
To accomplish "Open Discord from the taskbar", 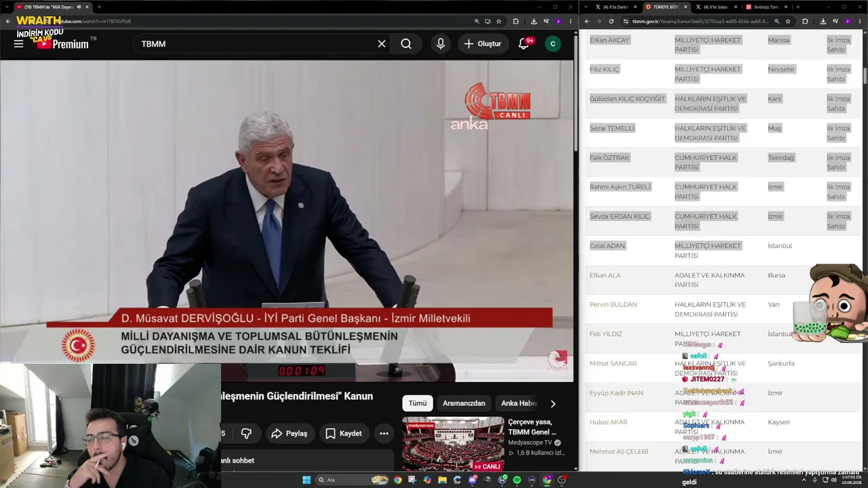I will click(473, 480).
